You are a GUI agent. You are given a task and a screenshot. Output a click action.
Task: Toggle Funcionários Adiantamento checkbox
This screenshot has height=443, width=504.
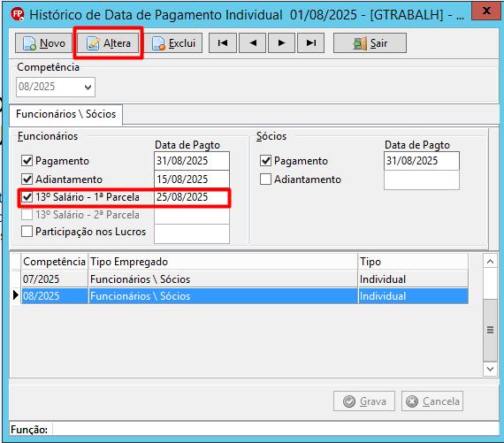(x=27, y=179)
